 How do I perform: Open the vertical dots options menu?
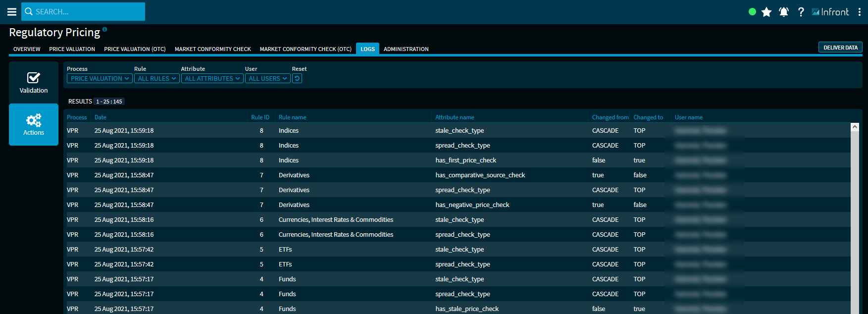(860, 12)
